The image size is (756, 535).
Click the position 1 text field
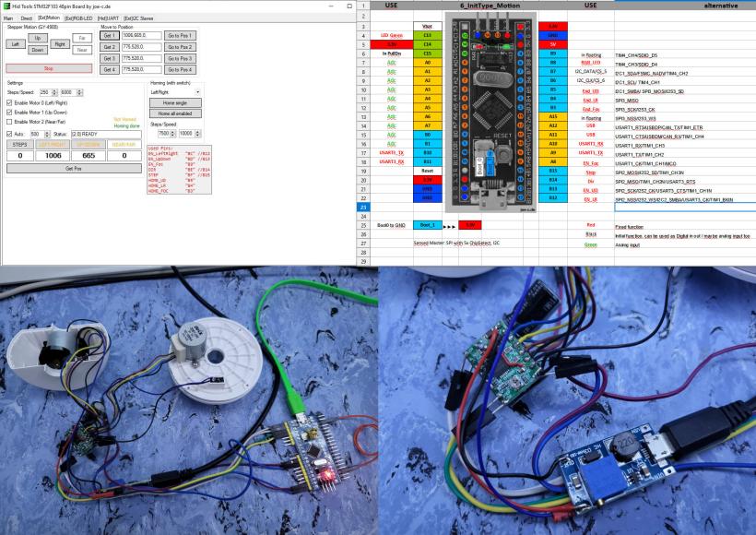click(x=141, y=35)
